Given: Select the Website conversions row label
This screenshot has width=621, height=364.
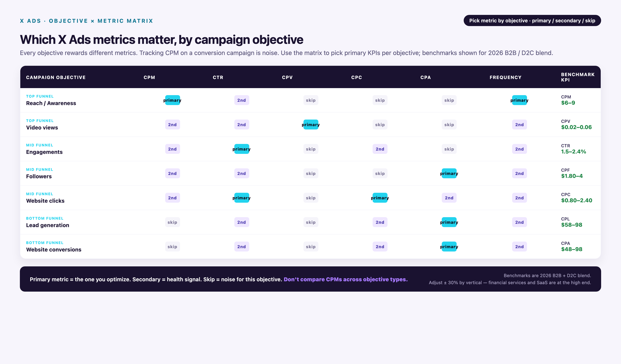Looking at the screenshot, I should (54, 249).
